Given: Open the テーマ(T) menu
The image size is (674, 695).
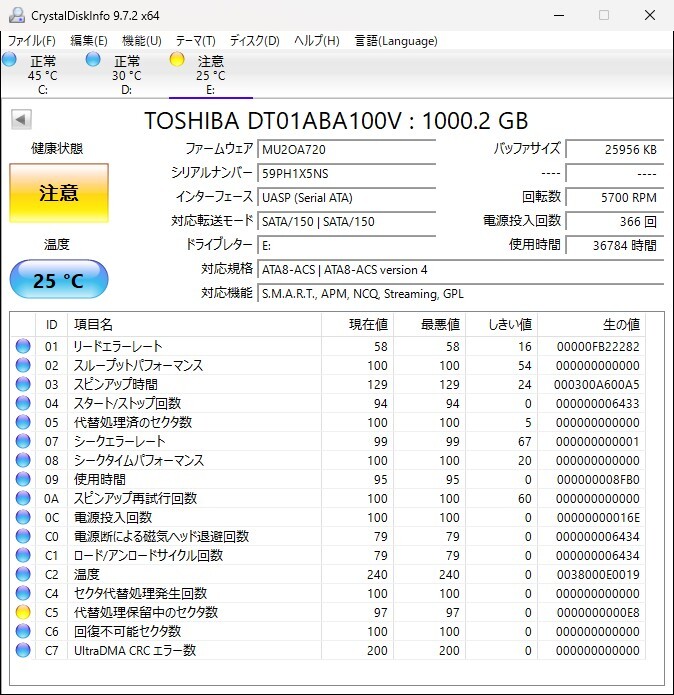Looking at the screenshot, I should point(195,41).
